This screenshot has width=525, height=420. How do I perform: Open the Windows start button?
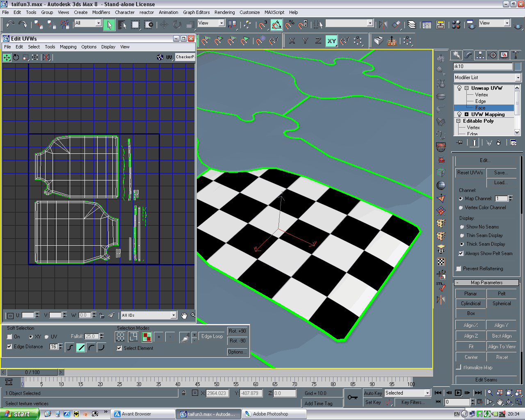[x=19, y=414]
